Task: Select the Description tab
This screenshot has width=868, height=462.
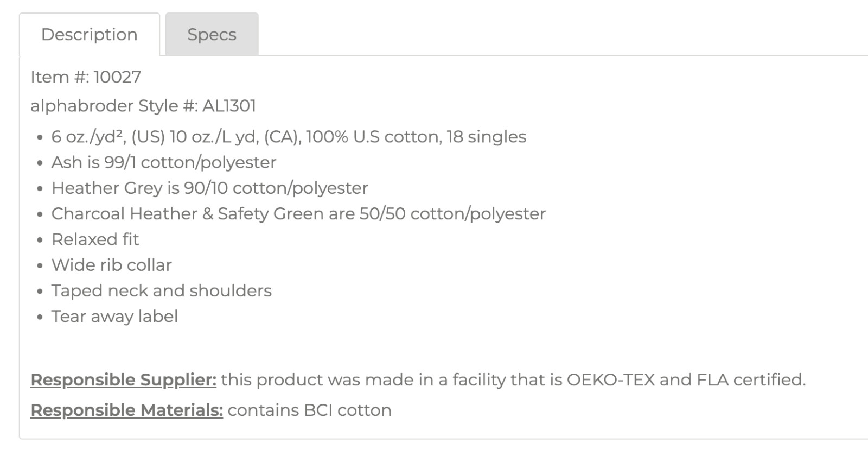Action: click(90, 34)
